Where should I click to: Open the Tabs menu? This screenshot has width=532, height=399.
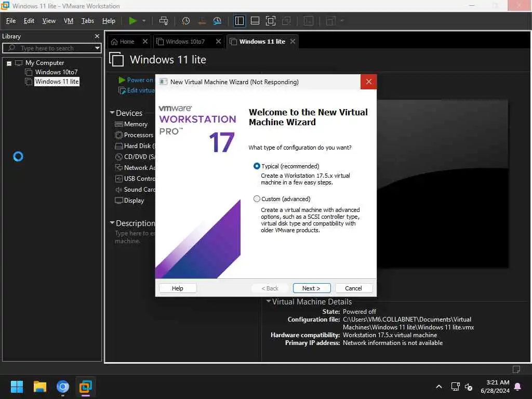[x=87, y=21]
